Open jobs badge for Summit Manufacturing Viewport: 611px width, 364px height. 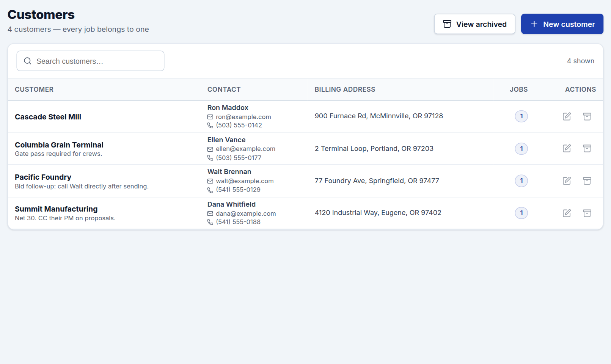click(521, 213)
